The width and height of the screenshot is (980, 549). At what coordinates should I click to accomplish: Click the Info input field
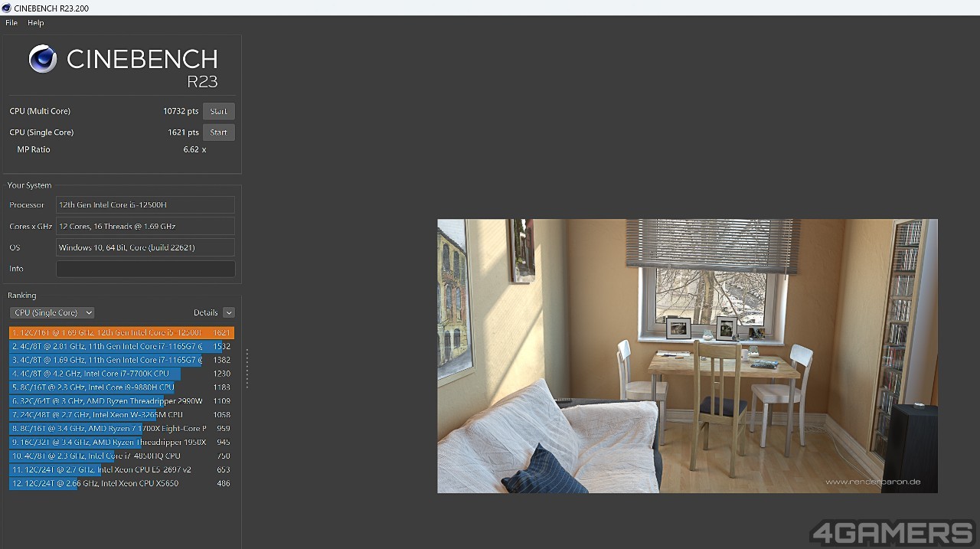pyautogui.click(x=145, y=269)
